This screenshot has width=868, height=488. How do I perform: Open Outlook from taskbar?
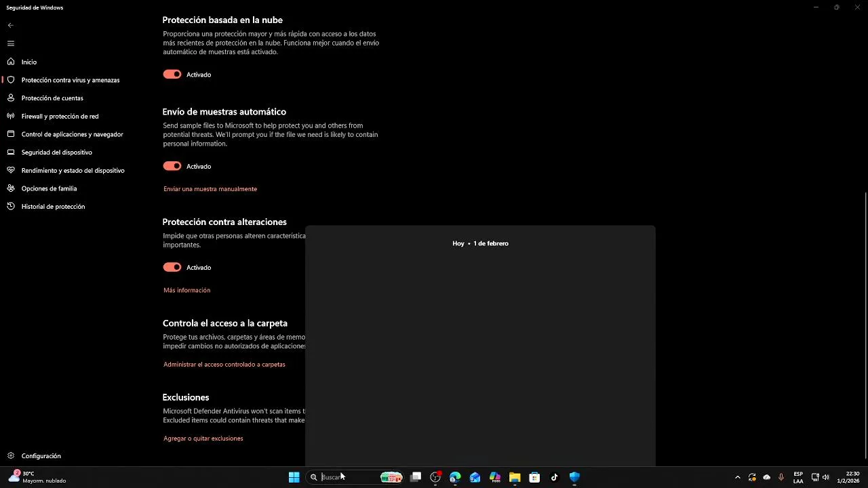coord(475,477)
